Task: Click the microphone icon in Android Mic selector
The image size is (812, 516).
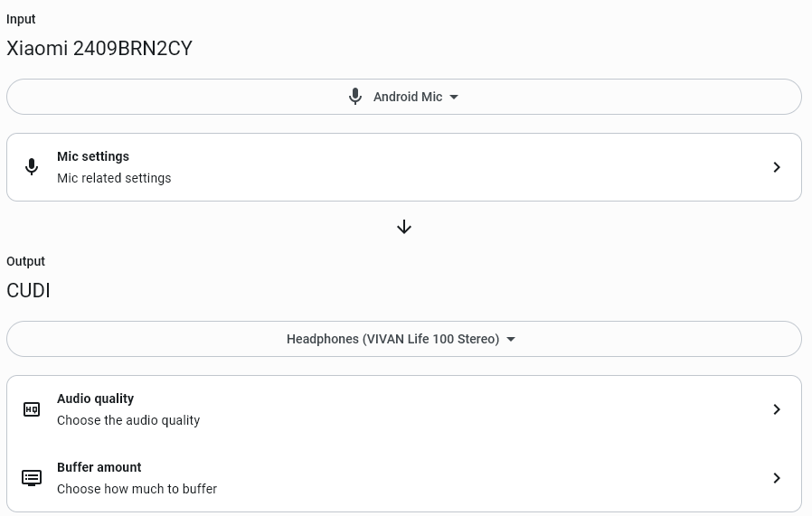Action: (355, 97)
